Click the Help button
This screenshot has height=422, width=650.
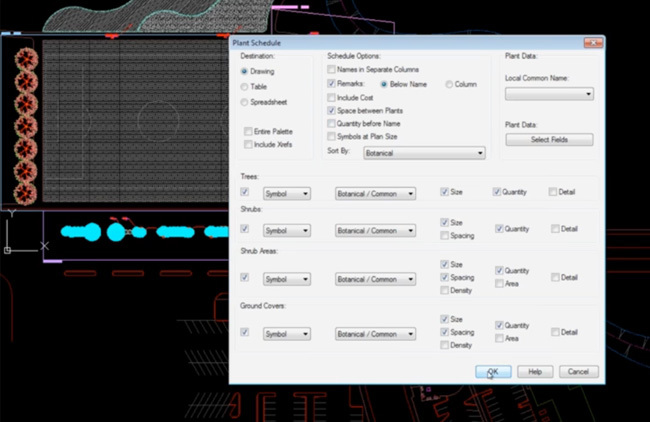point(535,371)
